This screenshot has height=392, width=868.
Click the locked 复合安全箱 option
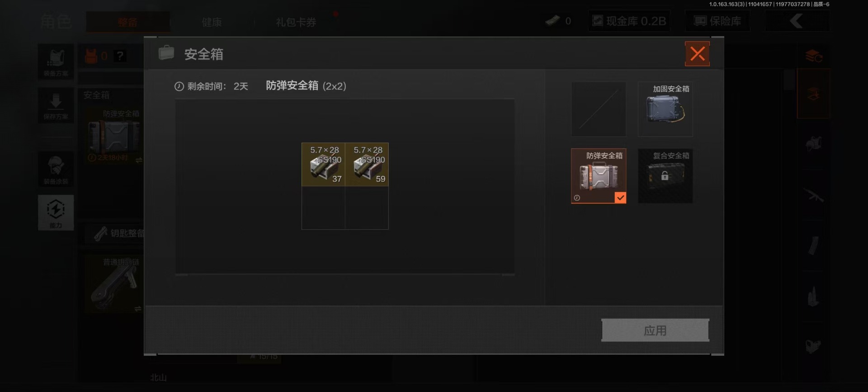tap(665, 176)
